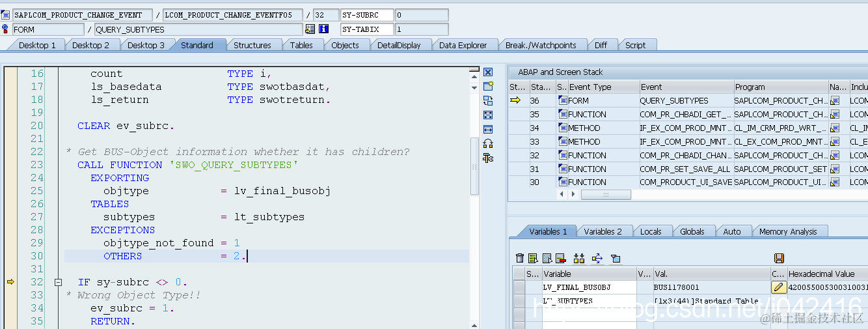Screen dimensions: 868x329
Task: Open the Diff tab
Action: click(x=601, y=45)
